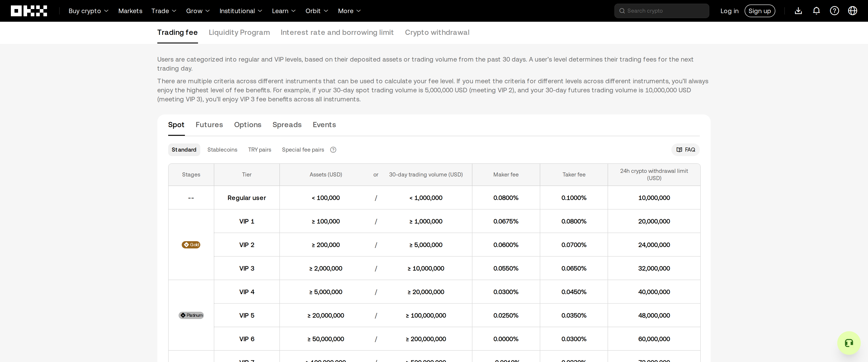Expand the Grow dropdown

(198, 11)
